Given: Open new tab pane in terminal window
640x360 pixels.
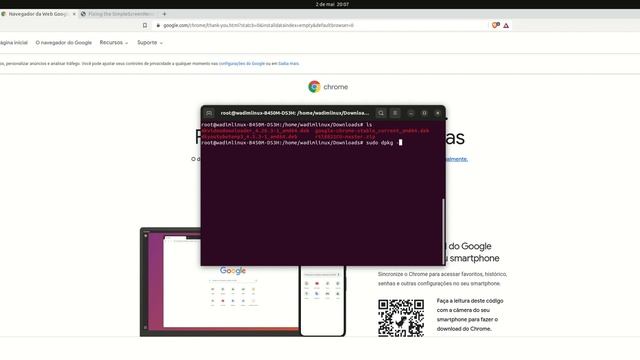Looking at the screenshot, I should click(x=209, y=113).
